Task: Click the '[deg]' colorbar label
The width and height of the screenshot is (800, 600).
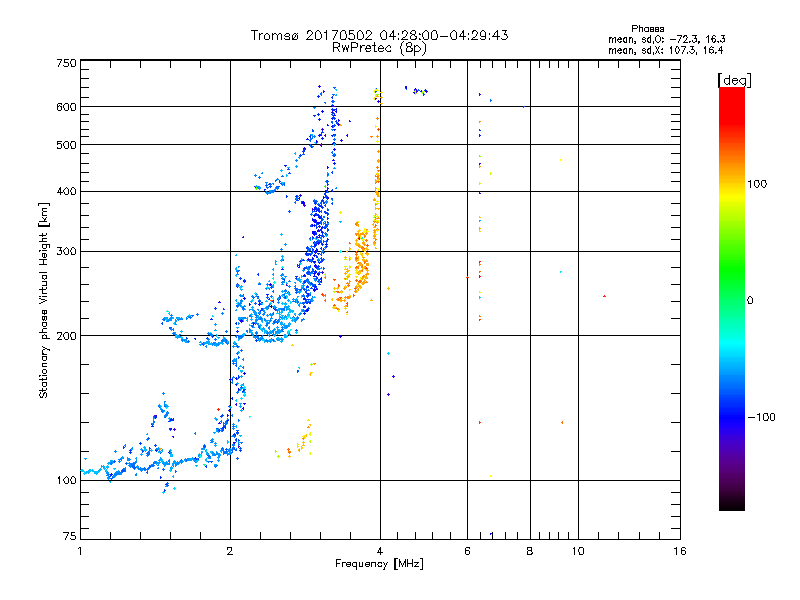Action: click(x=734, y=81)
